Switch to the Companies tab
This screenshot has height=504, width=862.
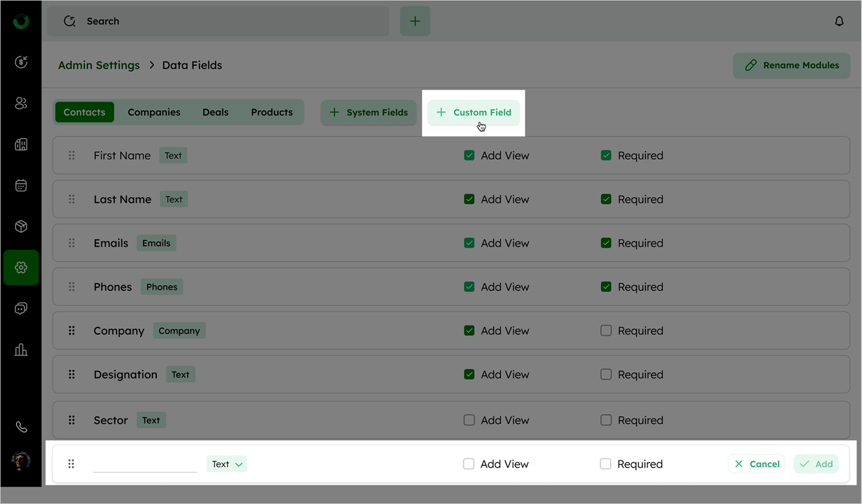[154, 112]
